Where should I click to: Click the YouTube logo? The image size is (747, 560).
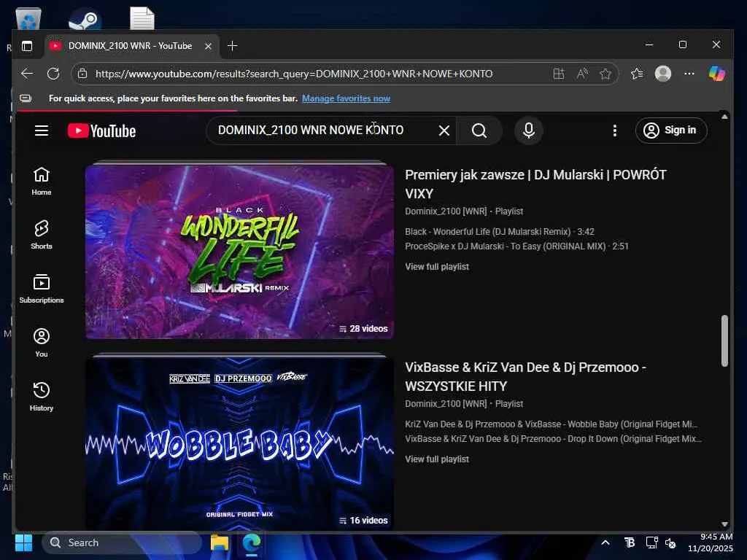tap(101, 131)
